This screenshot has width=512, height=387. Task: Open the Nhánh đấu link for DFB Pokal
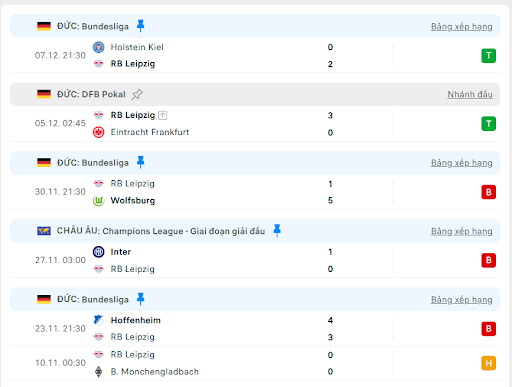470,94
